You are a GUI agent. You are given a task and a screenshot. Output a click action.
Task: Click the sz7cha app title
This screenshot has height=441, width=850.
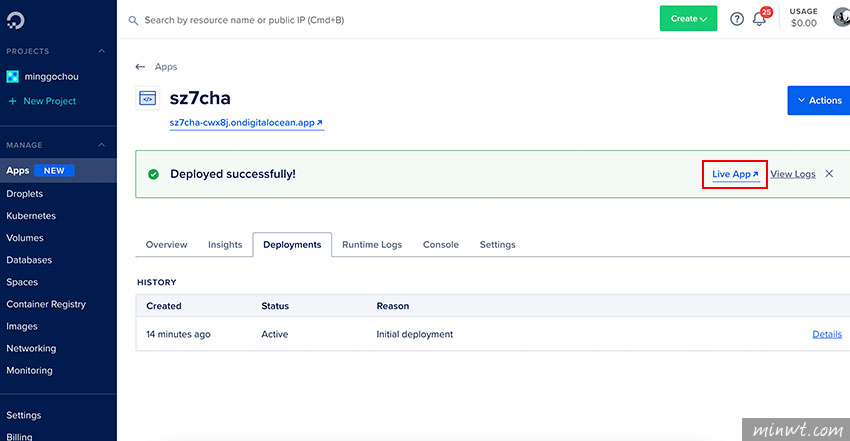[200, 98]
